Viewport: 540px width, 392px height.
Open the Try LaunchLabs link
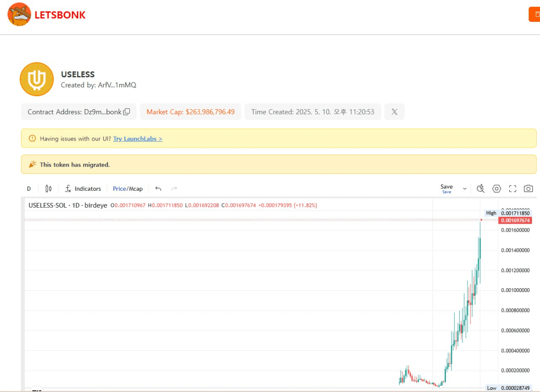(138, 138)
